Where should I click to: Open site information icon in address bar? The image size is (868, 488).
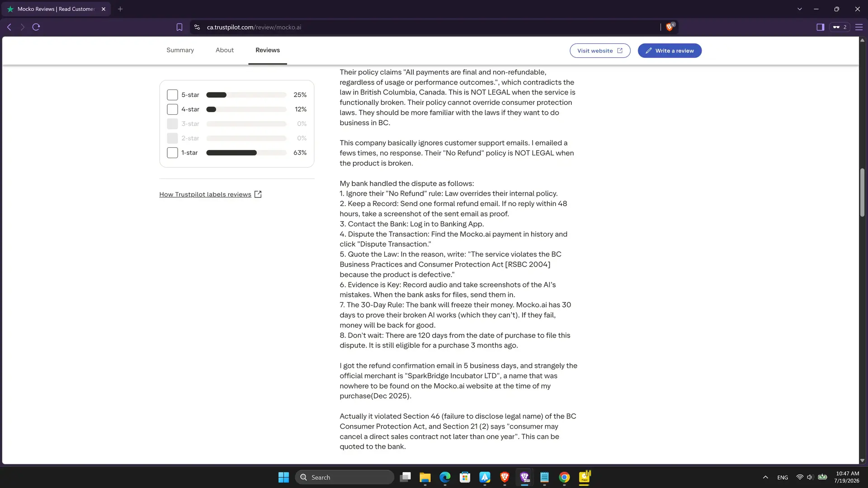197,27
